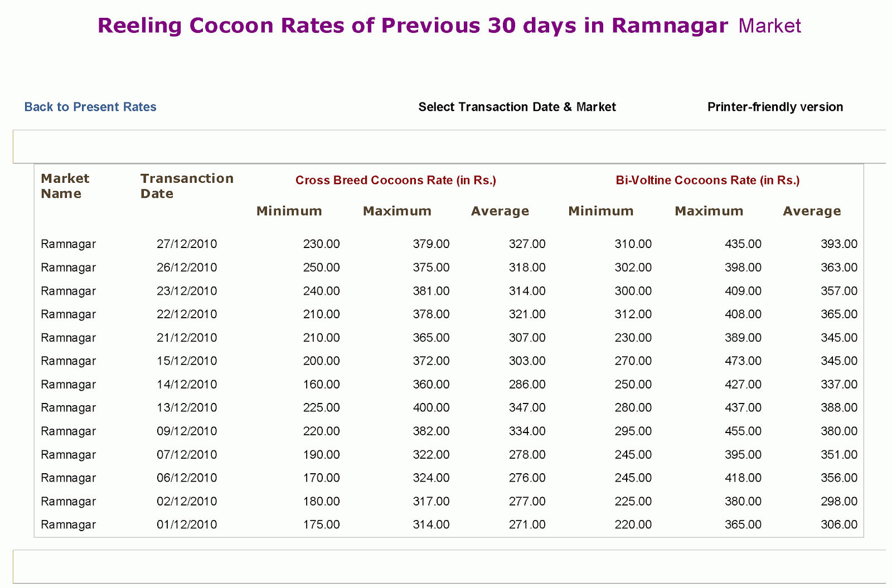This screenshot has width=892, height=588.
Task: Select the average 393.00 on 27/12/2010
Action: click(839, 244)
